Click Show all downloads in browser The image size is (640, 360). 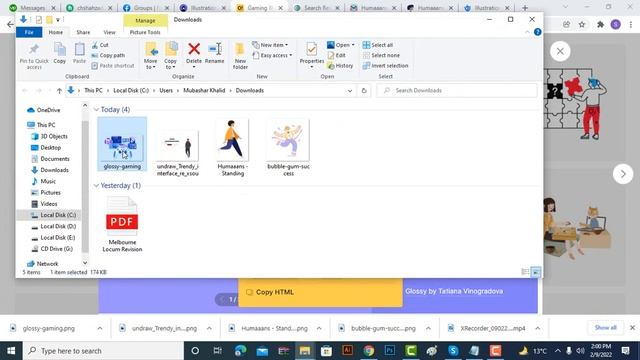click(x=606, y=328)
